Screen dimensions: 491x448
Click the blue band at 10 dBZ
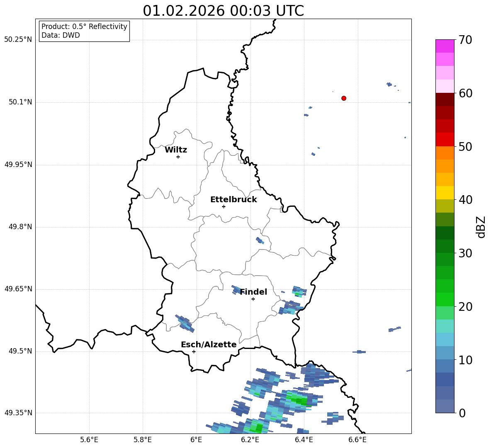tap(445, 353)
